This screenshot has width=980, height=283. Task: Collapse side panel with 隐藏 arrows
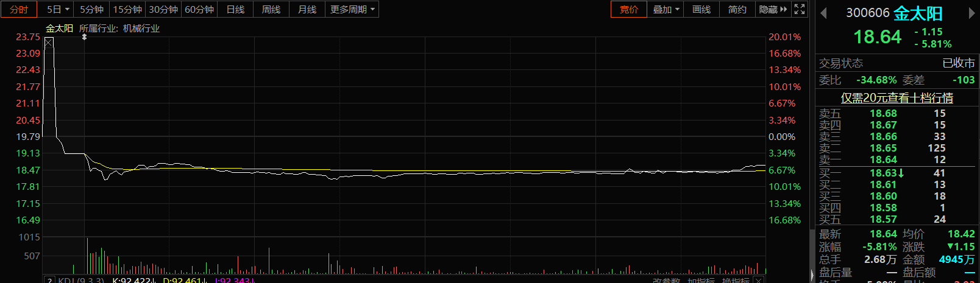click(773, 9)
